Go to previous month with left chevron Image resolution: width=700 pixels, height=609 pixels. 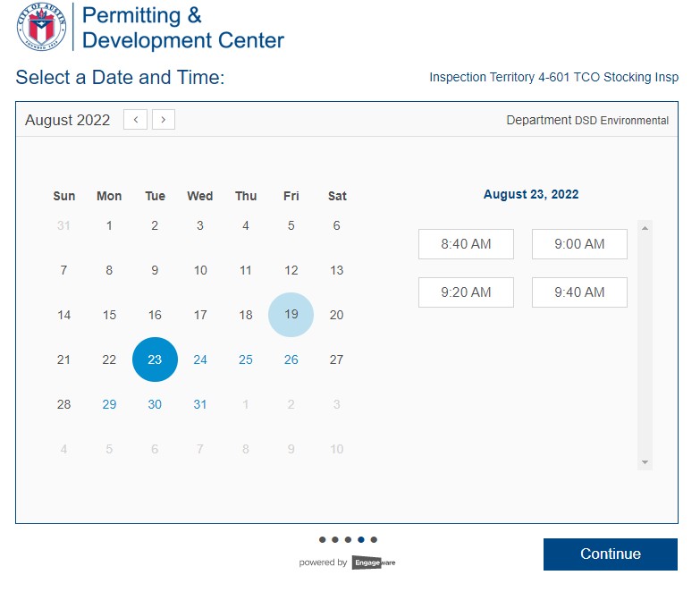point(135,120)
